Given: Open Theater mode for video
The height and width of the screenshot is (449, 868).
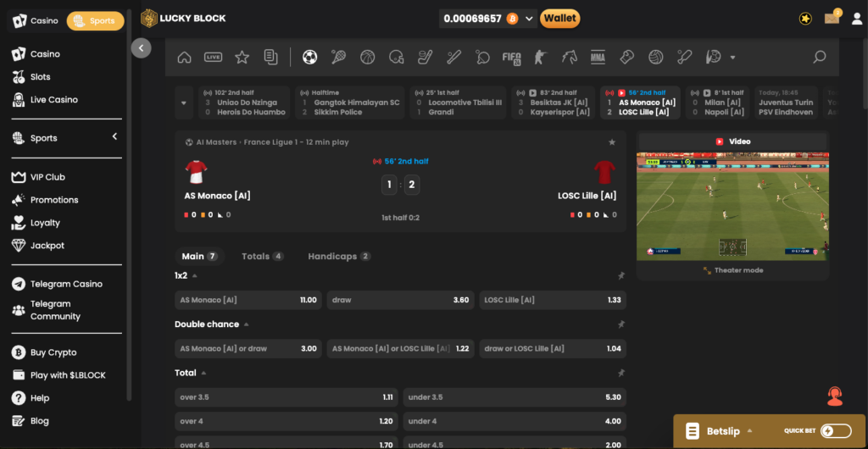Looking at the screenshot, I should click(x=733, y=270).
